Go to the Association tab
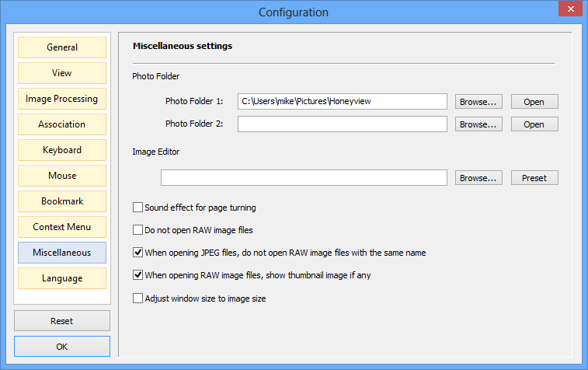Image resolution: width=588 pixels, height=370 pixels. pos(62,124)
